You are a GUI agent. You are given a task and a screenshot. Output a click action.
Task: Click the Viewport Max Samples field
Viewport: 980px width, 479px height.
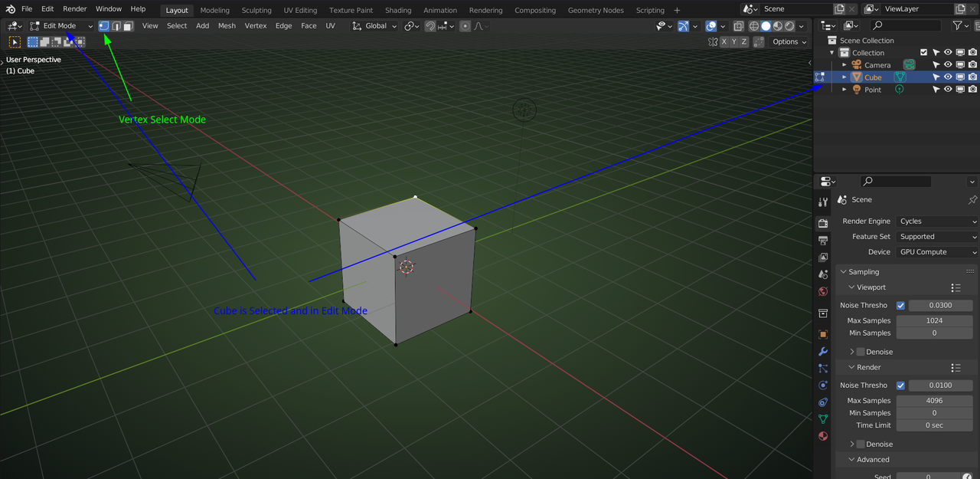point(934,321)
